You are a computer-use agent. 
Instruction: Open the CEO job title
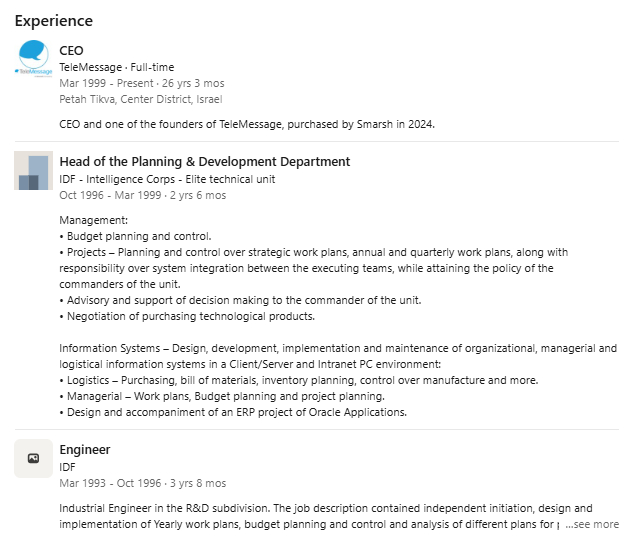71,50
